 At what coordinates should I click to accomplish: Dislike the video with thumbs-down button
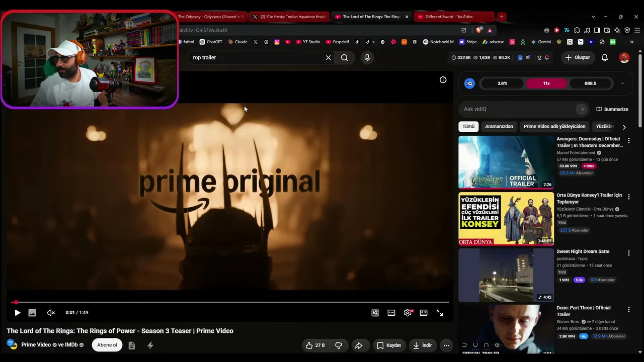click(x=339, y=345)
